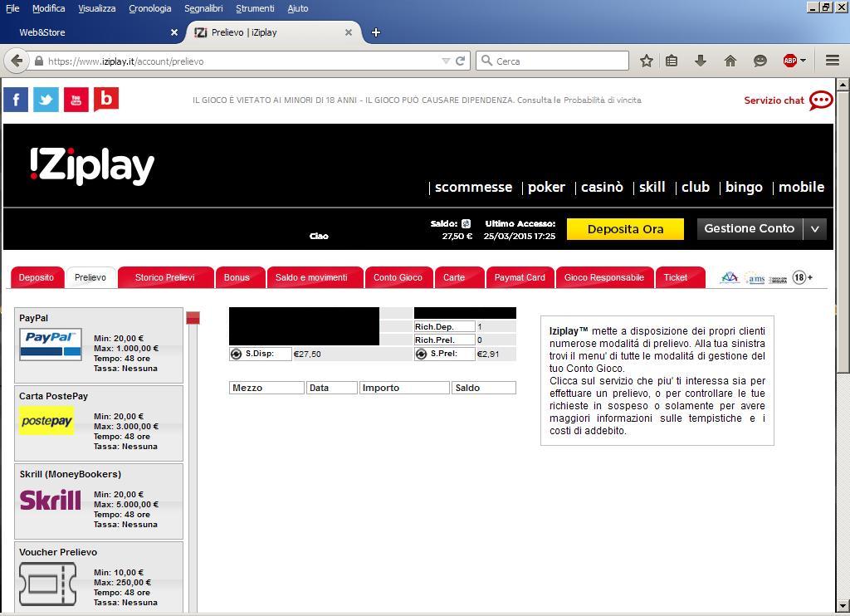Click the PayPal logo

pos(51,345)
